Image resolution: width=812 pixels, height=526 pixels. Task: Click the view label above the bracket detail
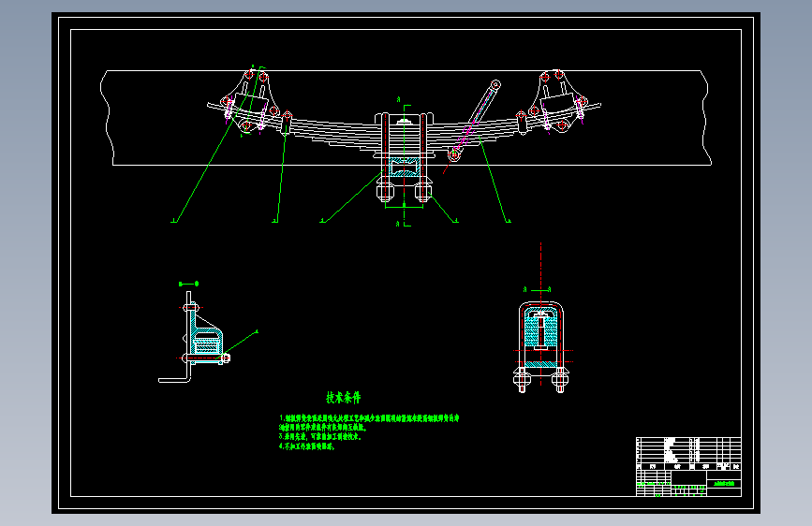pyautogui.click(x=188, y=284)
